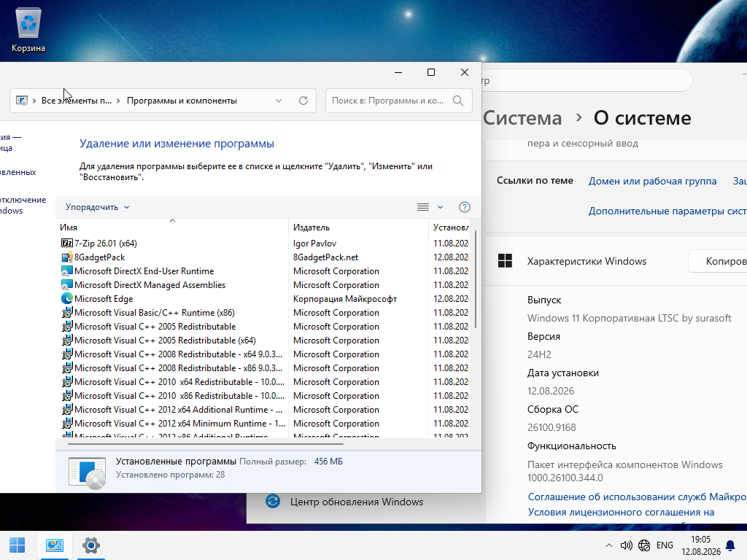Image resolution: width=747 pixels, height=560 pixels.
Task: Click the 7-Zip 26.01 program icon
Action: click(x=66, y=244)
